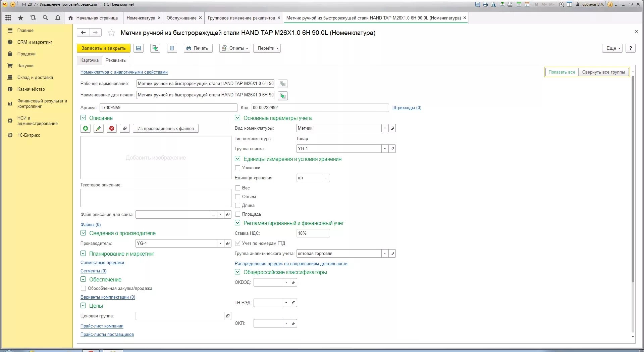Open Групповое изменение реквизитов tab
The width and height of the screenshot is (644, 352).
pos(241,18)
